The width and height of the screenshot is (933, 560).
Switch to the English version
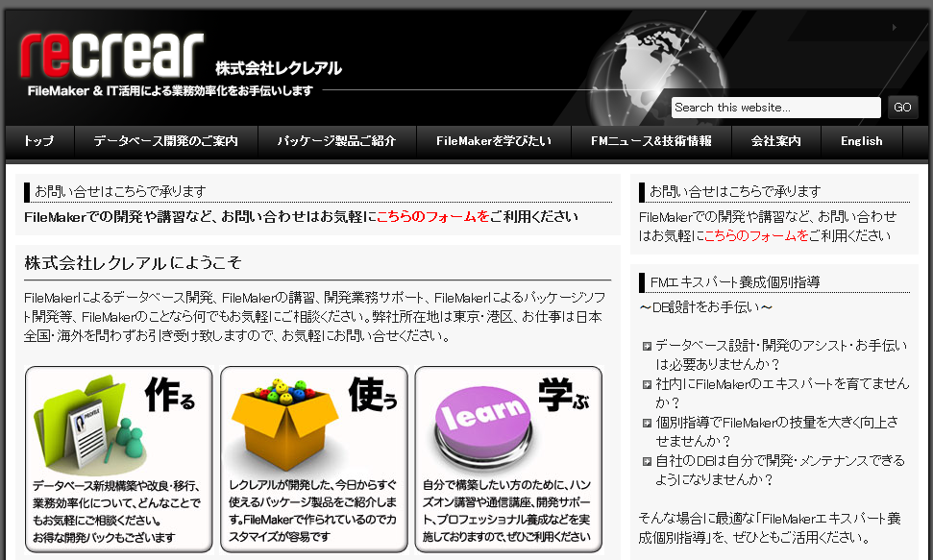pos(861,141)
